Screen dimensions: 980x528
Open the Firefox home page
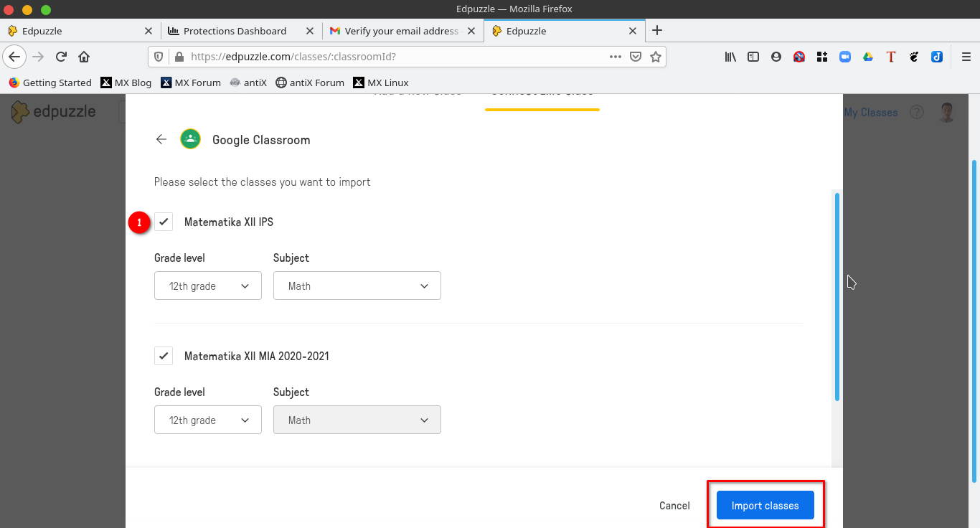(x=84, y=57)
